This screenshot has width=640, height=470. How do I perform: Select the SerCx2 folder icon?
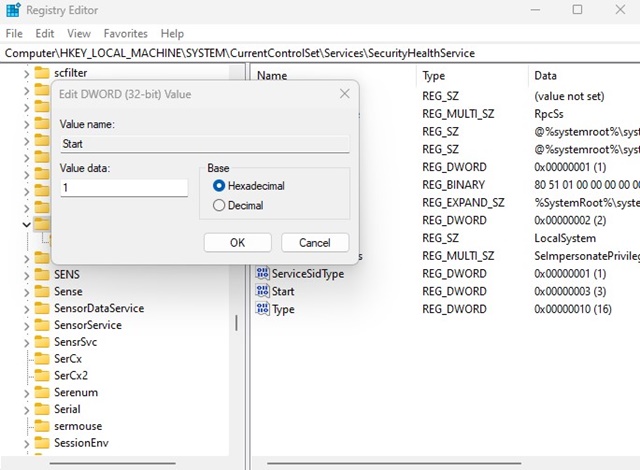tap(42, 375)
